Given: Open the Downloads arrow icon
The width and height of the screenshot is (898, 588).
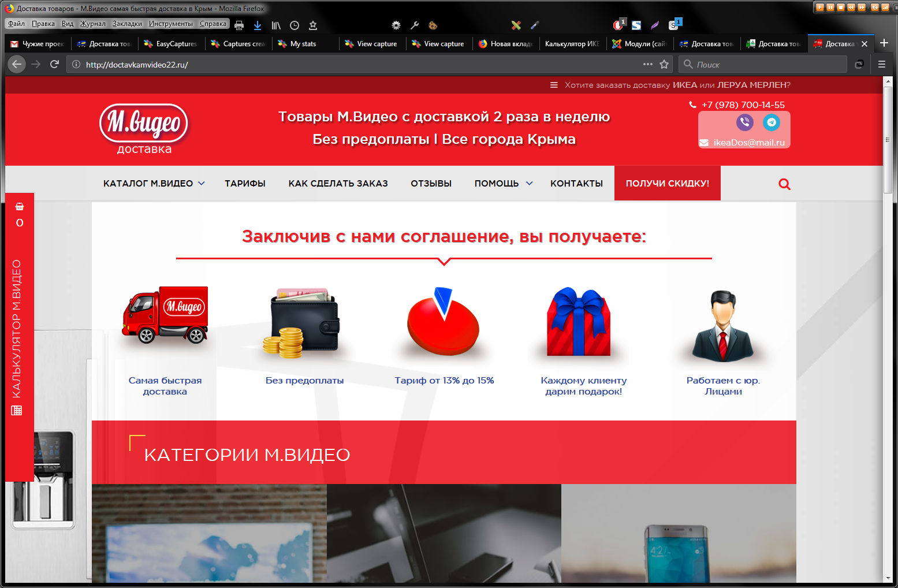Looking at the screenshot, I should (x=258, y=25).
